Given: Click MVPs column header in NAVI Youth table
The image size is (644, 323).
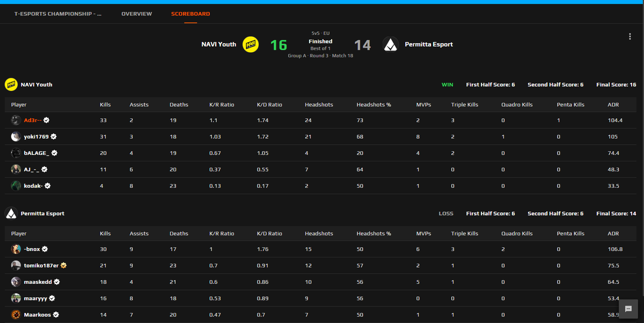Looking at the screenshot, I should pyautogui.click(x=423, y=104).
